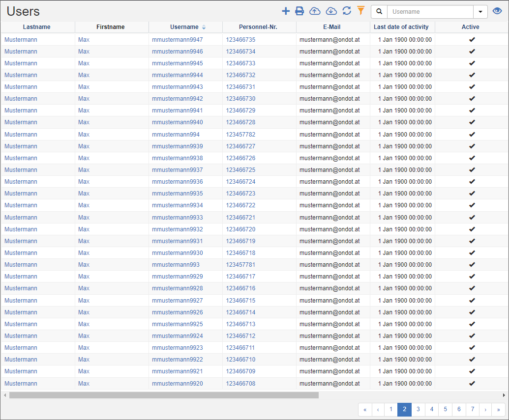Click the eye icon beside the search
The image size is (509, 420).
497,11
